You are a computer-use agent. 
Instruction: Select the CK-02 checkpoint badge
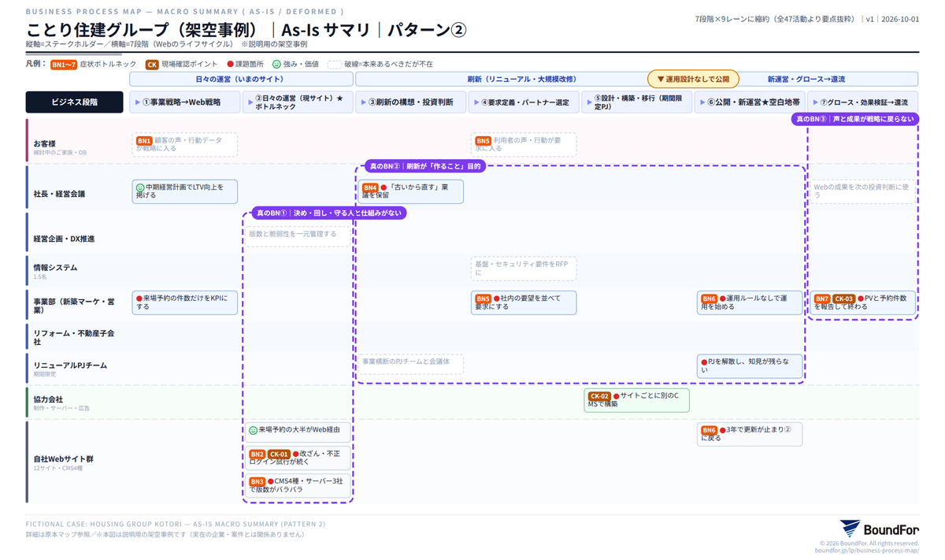(599, 396)
